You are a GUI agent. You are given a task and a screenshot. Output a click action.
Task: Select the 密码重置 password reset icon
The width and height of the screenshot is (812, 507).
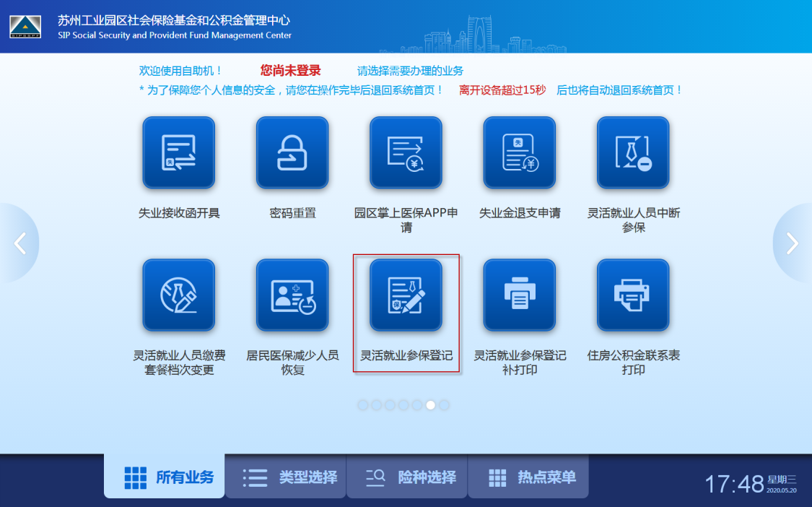292,152
